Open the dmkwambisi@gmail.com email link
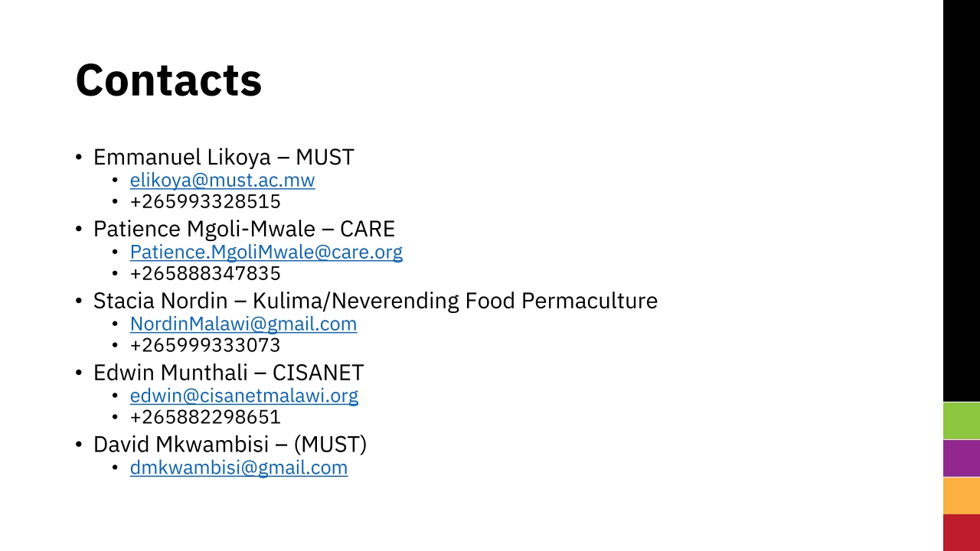Screen dimensions: 980x551 tap(239, 468)
